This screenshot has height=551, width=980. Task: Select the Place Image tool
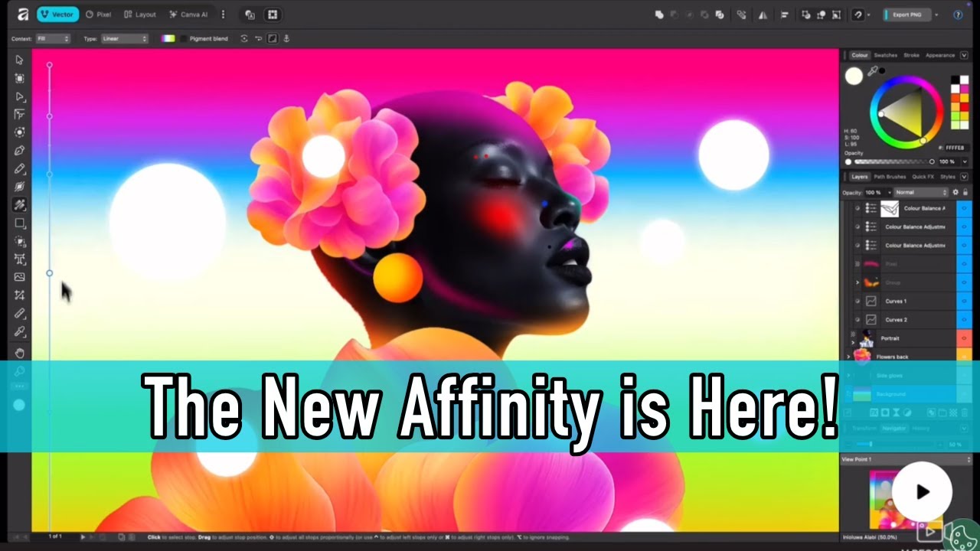(x=20, y=277)
